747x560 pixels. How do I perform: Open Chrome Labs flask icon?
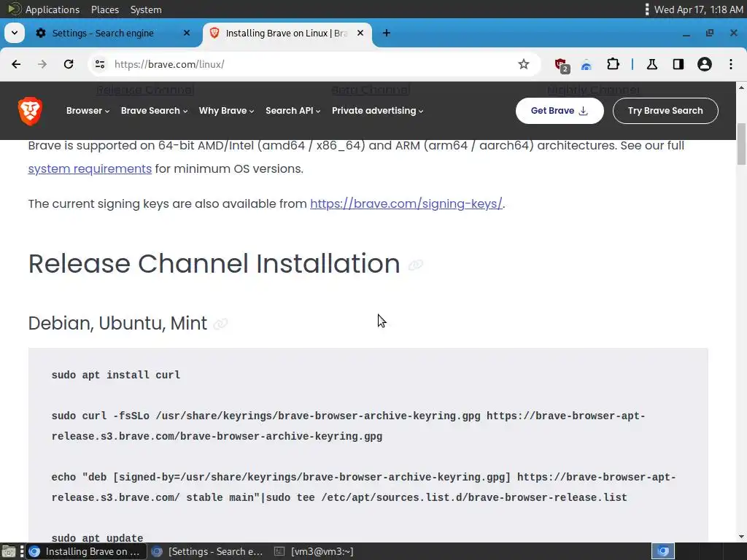click(x=651, y=64)
